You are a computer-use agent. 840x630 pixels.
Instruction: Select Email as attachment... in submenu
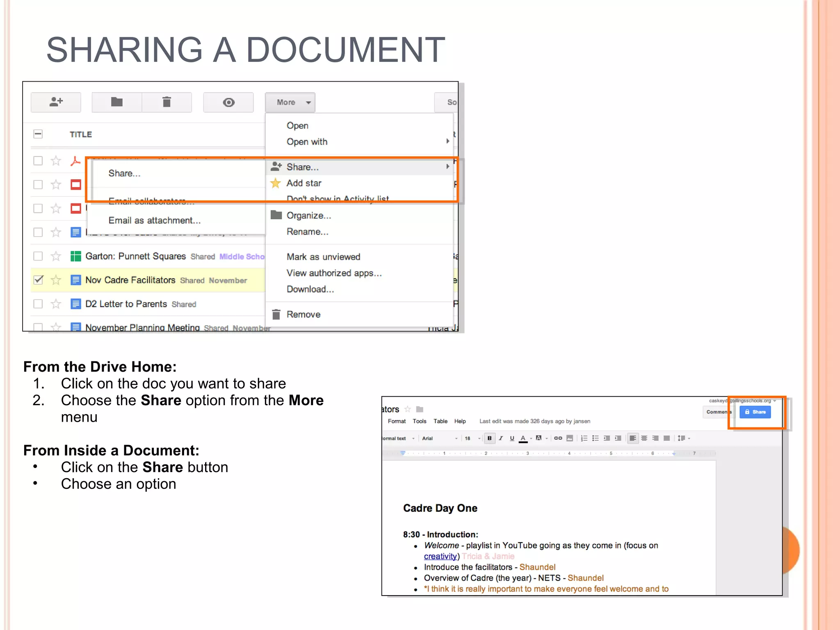(x=155, y=220)
